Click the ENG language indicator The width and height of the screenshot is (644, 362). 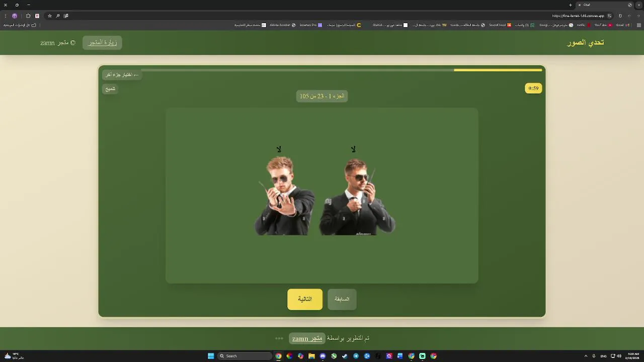click(x=603, y=356)
